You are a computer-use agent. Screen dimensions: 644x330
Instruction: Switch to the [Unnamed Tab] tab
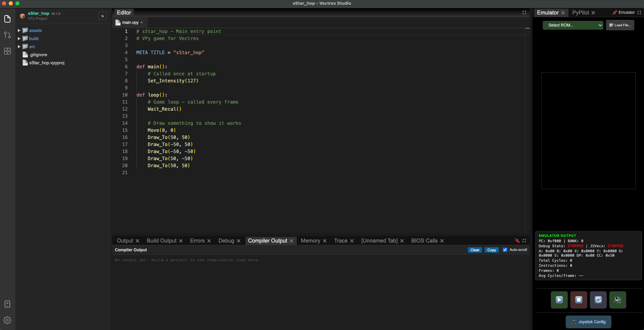[379, 241]
